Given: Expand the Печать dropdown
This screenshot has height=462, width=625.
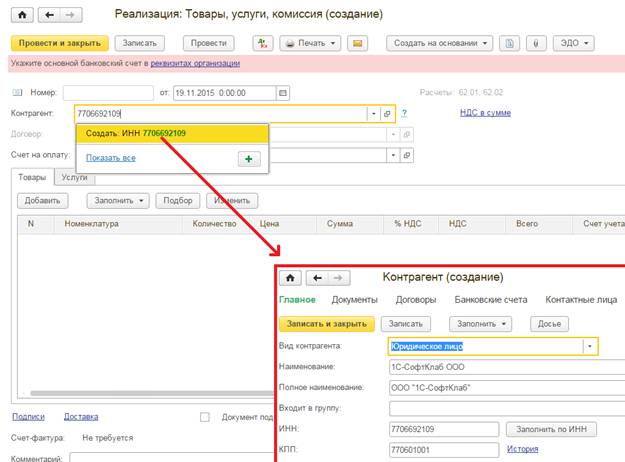Looking at the screenshot, I should (311, 43).
